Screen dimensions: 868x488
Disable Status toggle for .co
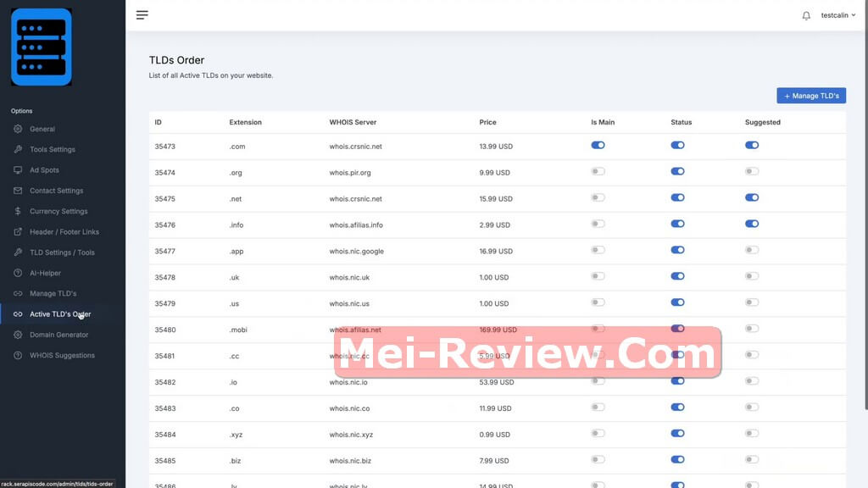click(x=677, y=408)
